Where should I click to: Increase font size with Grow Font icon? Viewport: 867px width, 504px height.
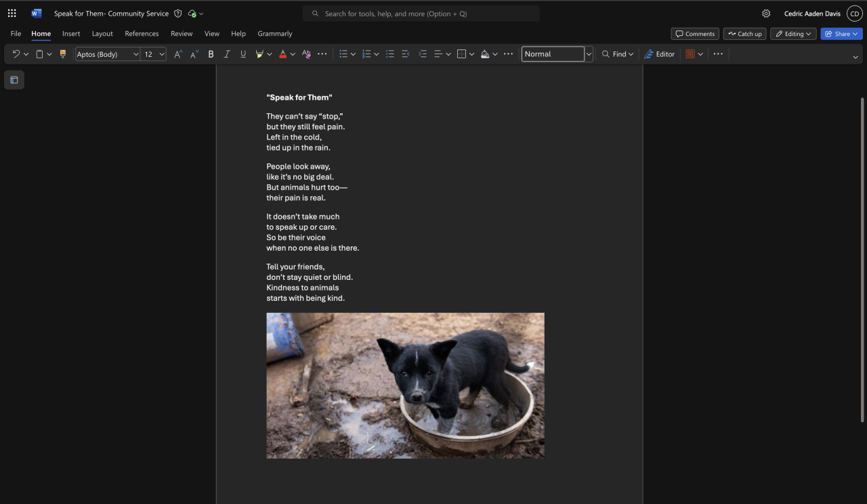click(x=178, y=54)
